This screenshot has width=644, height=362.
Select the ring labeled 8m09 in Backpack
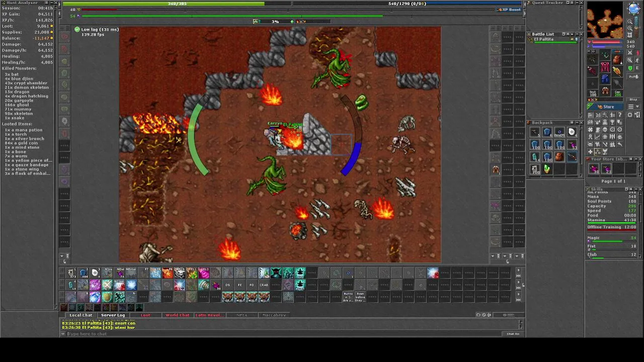559,132
